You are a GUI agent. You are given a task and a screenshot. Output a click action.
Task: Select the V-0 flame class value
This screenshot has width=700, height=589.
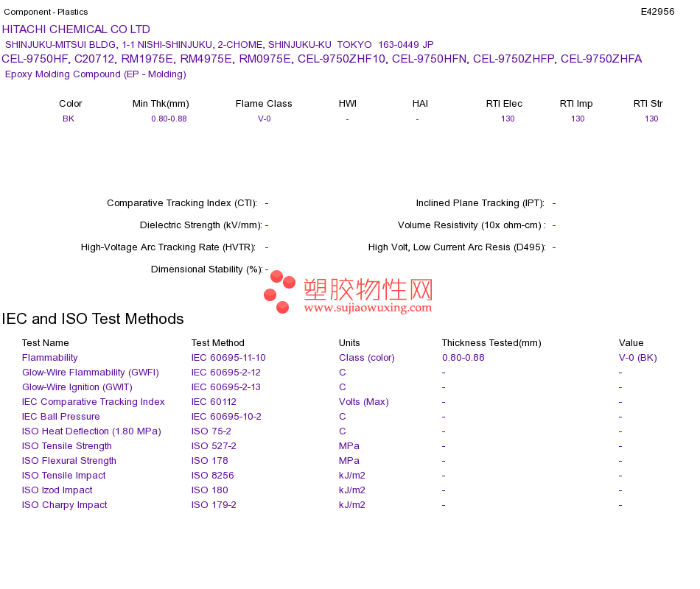[265, 119]
